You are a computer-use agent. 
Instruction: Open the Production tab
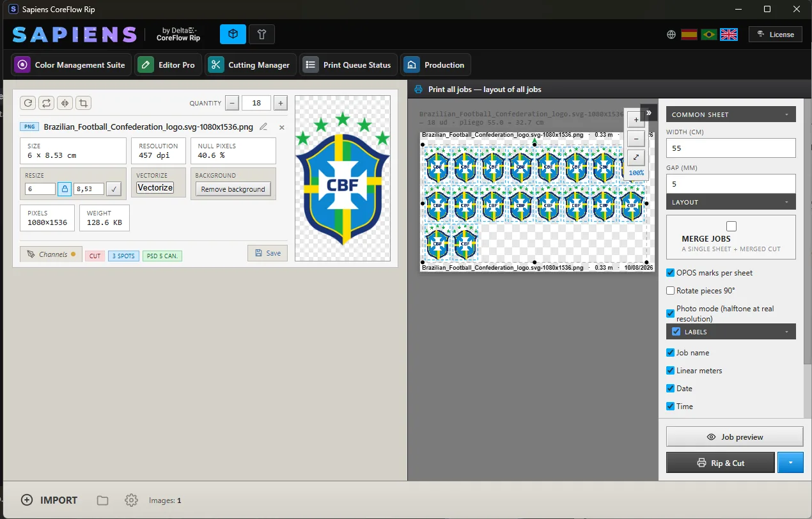point(435,65)
